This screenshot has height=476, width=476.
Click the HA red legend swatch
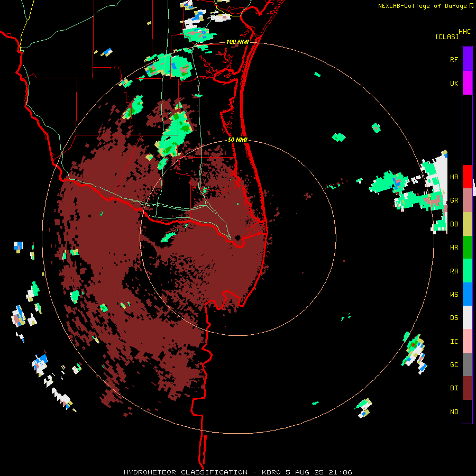467,177
